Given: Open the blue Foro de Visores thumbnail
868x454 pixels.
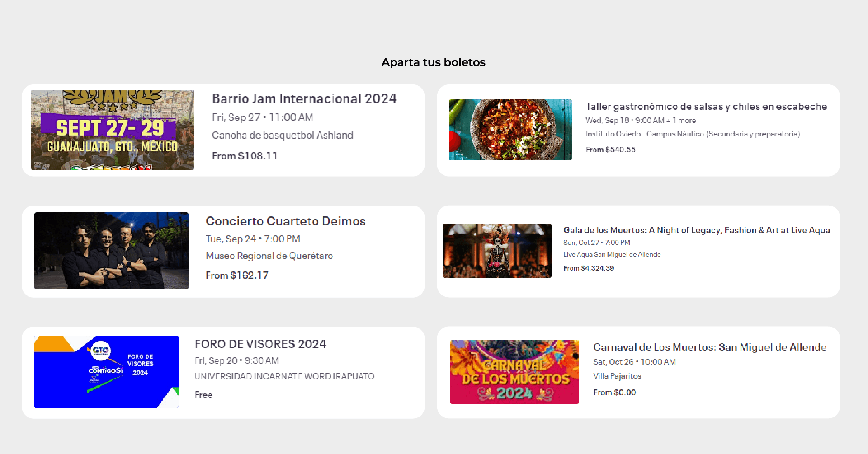Looking at the screenshot, I should coord(106,371).
